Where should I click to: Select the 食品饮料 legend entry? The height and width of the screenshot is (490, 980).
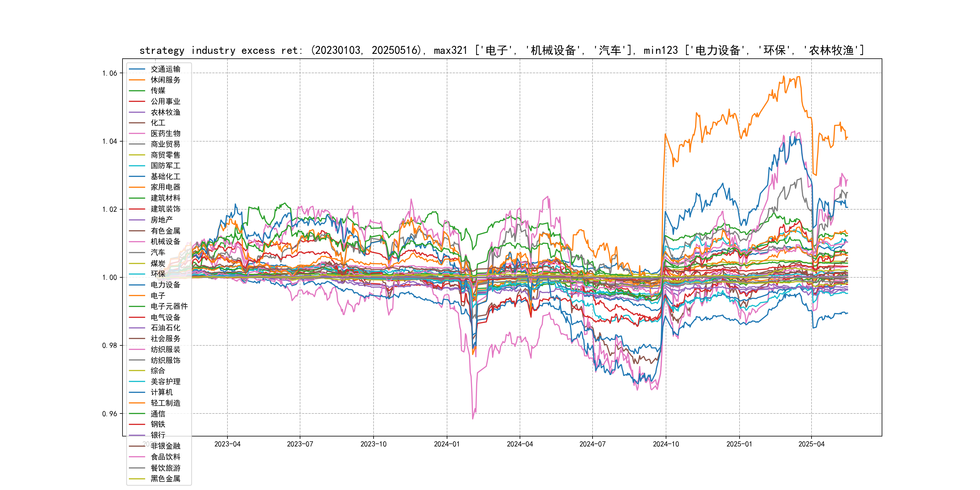click(165, 457)
